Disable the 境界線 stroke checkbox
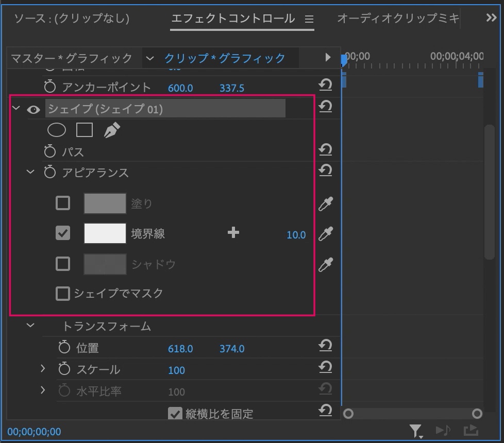This screenshot has height=443, width=504. (63, 233)
